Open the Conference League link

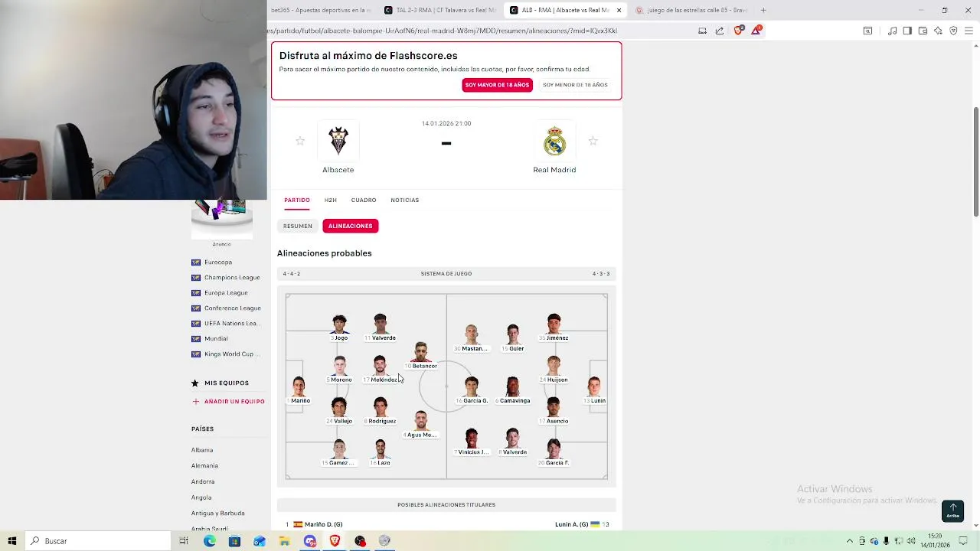pyautogui.click(x=232, y=308)
